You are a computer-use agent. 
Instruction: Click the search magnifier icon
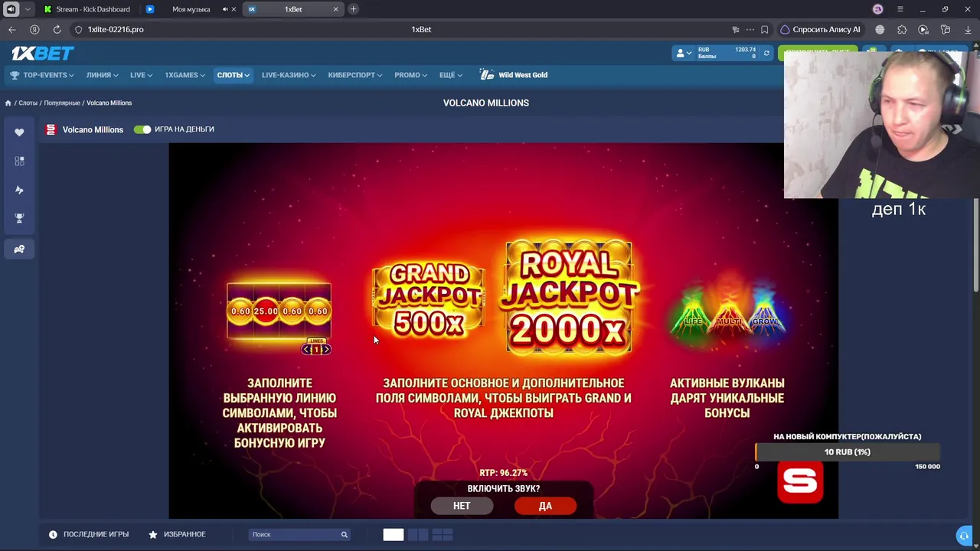345,534
